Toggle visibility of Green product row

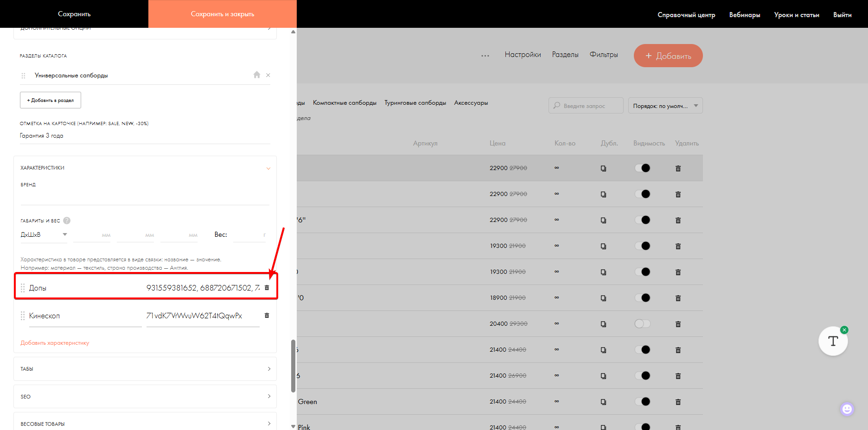tap(643, 402)
